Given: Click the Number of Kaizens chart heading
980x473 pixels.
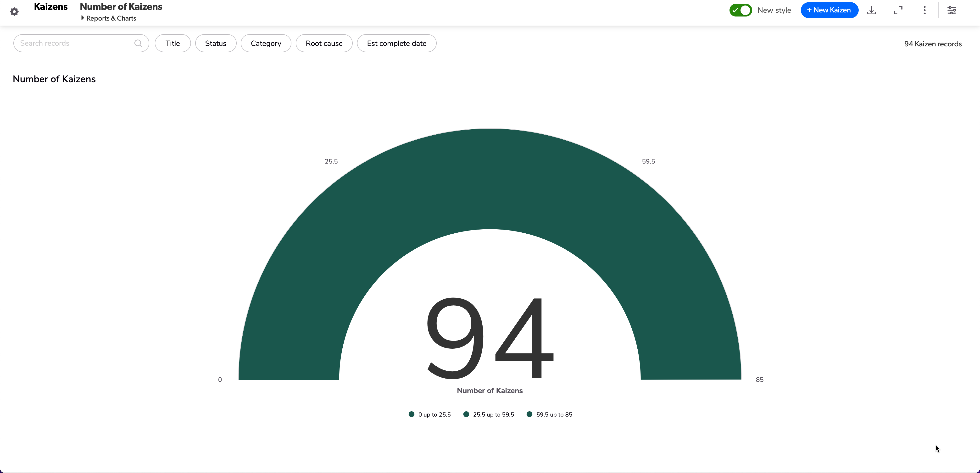Looking at the screenshot, I should tap(54, 79).
